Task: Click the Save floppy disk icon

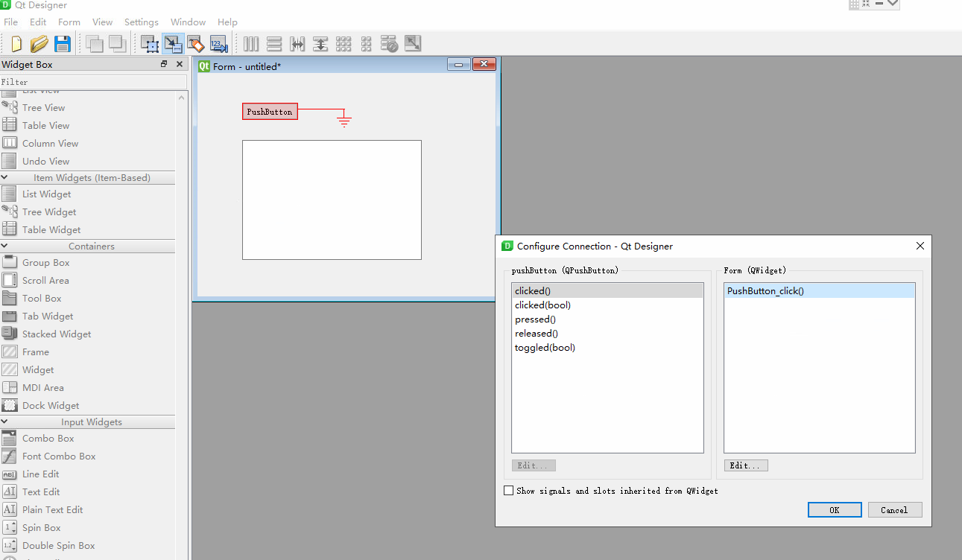Action: (63, 44)
